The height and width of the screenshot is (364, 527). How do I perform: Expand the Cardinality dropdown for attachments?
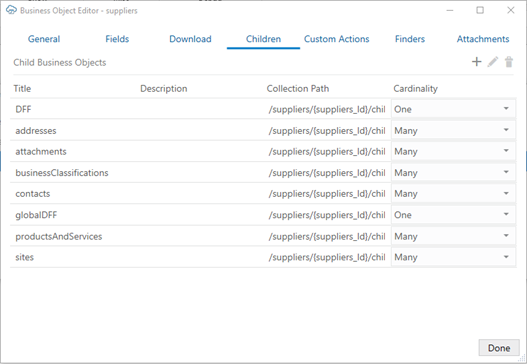[x=453, y=152]
